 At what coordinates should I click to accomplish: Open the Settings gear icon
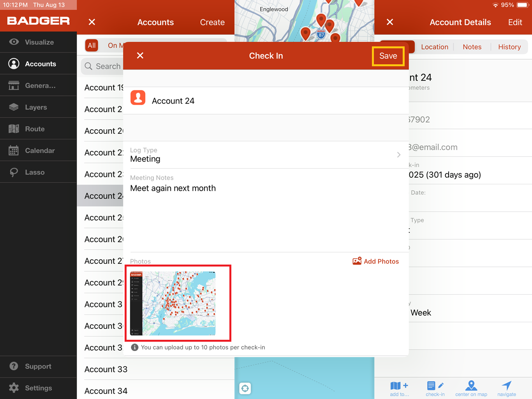(14, 388)
